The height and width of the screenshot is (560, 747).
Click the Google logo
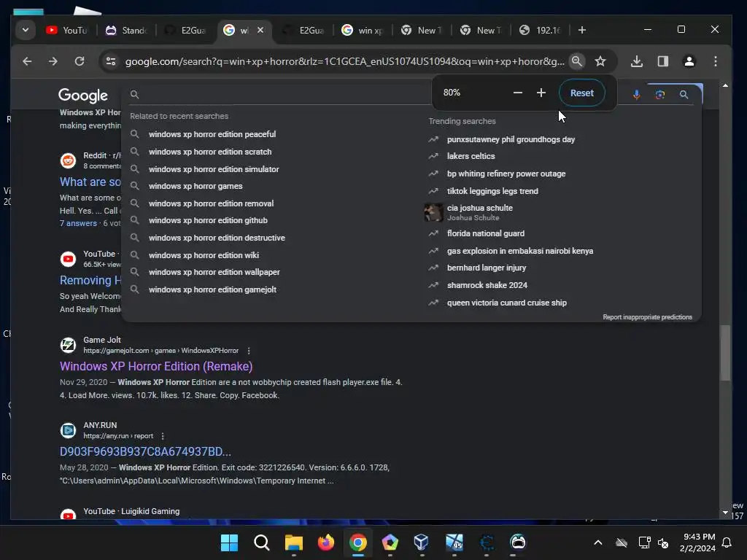tap(83, 96)
